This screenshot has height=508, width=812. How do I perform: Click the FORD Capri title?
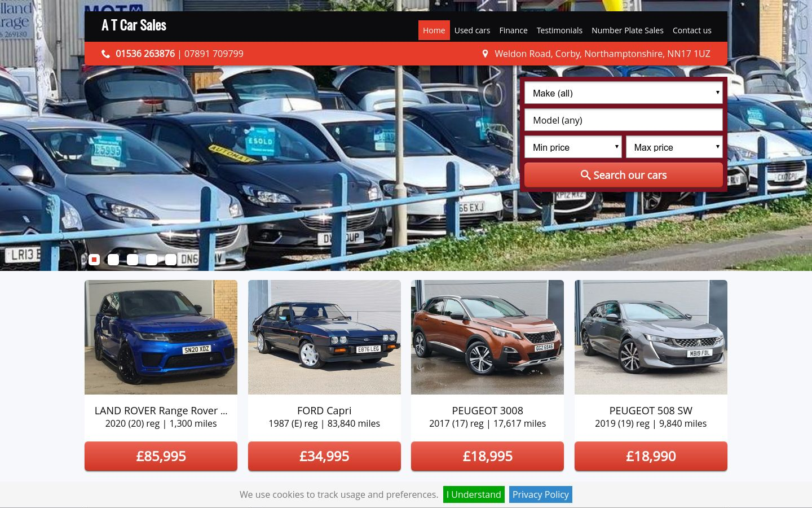(x=324, y=411)
